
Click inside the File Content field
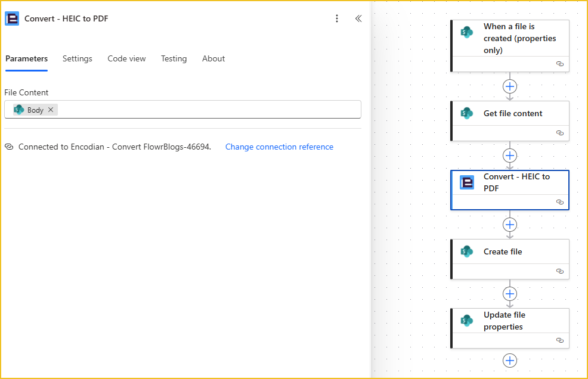pos(209,110)
